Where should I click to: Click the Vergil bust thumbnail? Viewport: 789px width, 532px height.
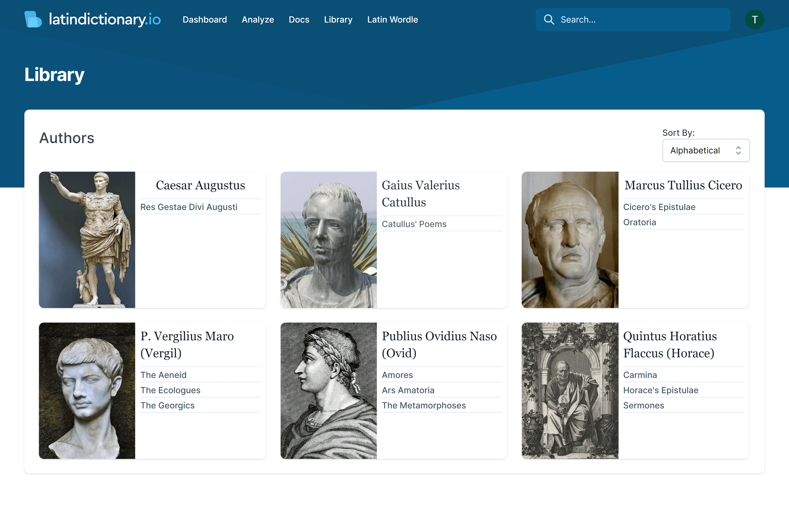click(x=87, y=390)
